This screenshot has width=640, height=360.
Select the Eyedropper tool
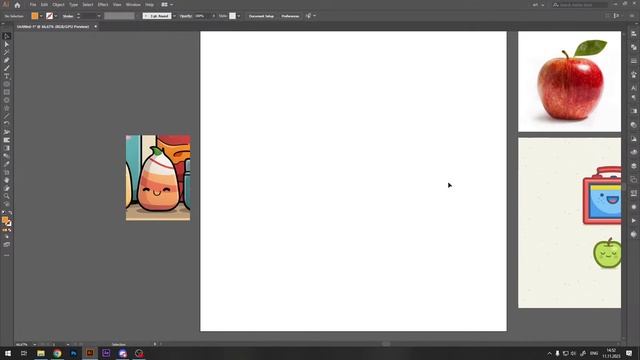(x=7, y=164)
